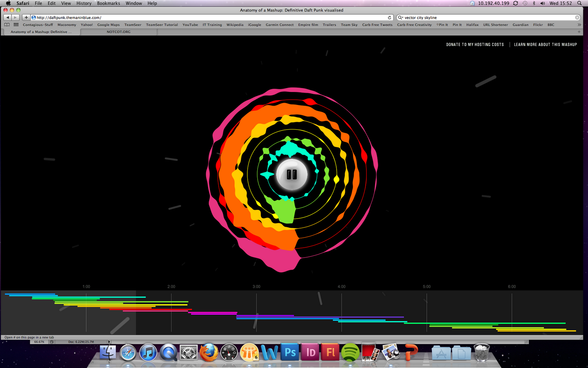Click Learn More About This Mashup link
588x368 pixels.
click(x=545, y=45)
